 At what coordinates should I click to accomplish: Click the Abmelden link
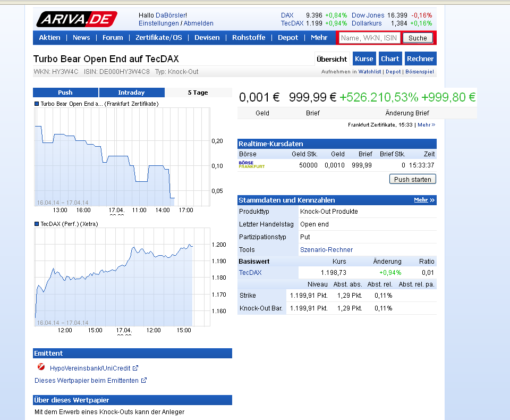pyautogui.click(x=198, y=23)
